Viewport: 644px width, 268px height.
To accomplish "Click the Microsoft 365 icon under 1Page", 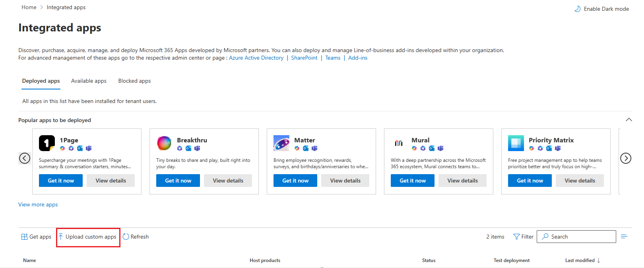I will coord(71,148).
